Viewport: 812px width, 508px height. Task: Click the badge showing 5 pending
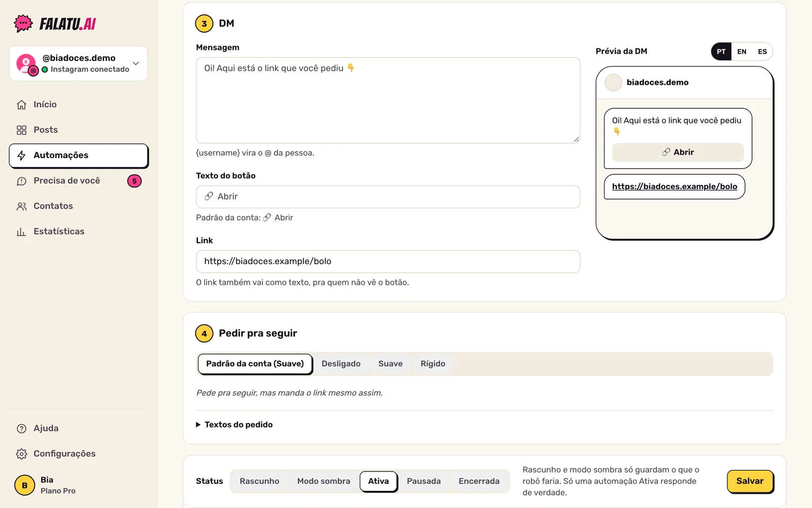coord(134,181)
